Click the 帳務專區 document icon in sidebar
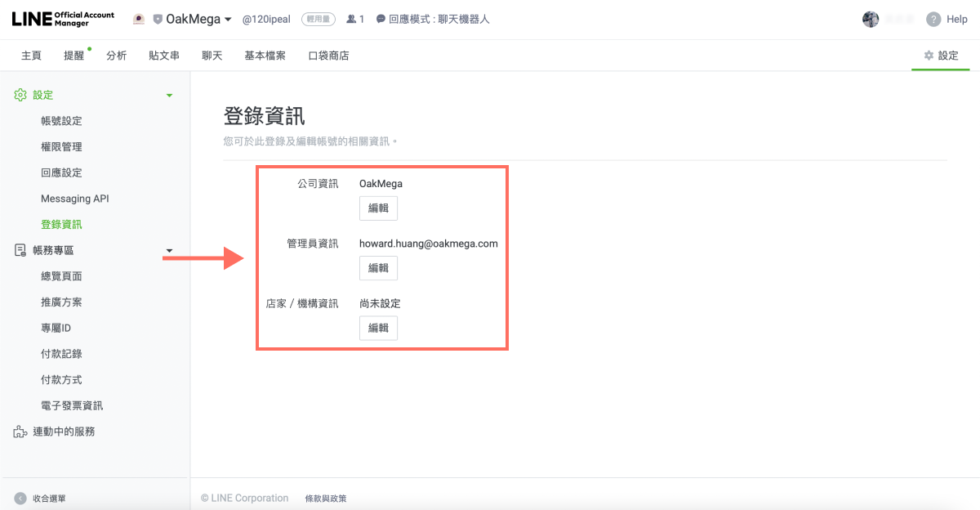Viewport: 980px width, 510px height. [20, 250]
